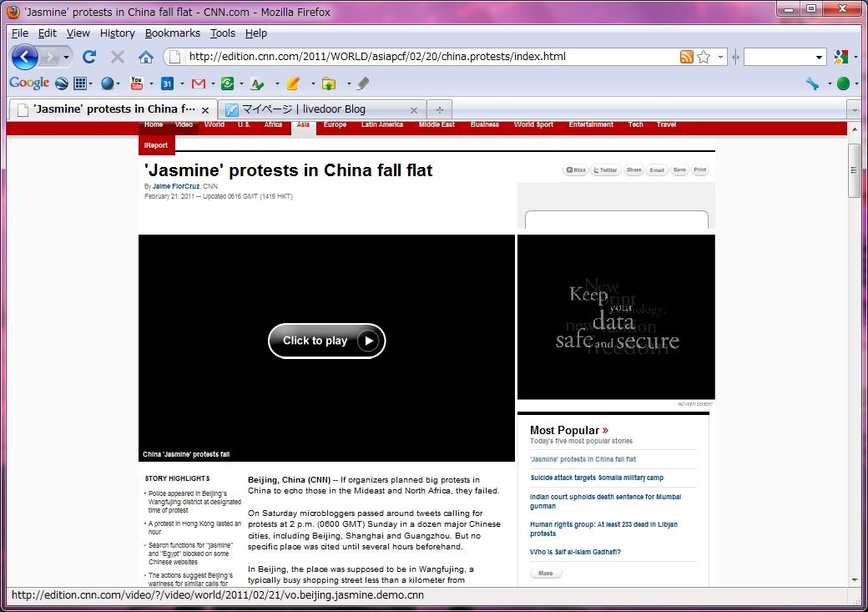The height and width of the screenshot is (612, 868).
Task: Close the livedoor Blog tab
Action: (413, 109)
